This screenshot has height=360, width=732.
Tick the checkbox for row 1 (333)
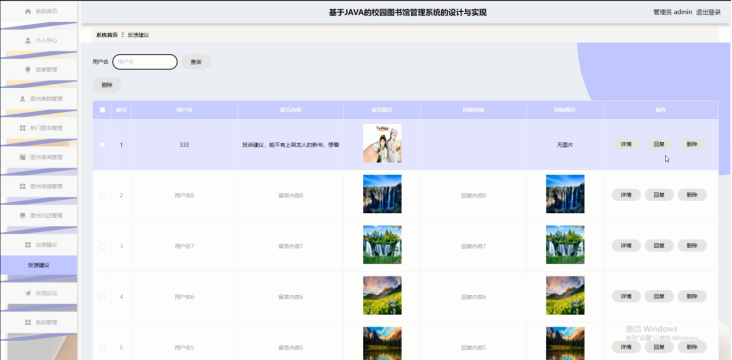[102, 145]
